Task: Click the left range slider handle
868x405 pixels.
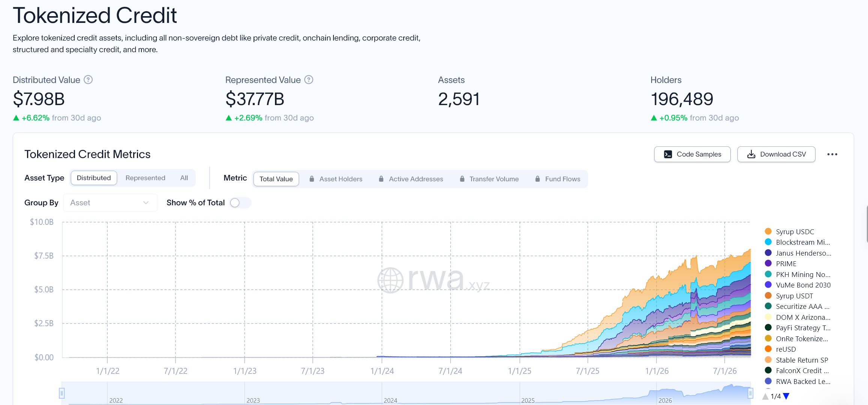Action: coord(62,393)
